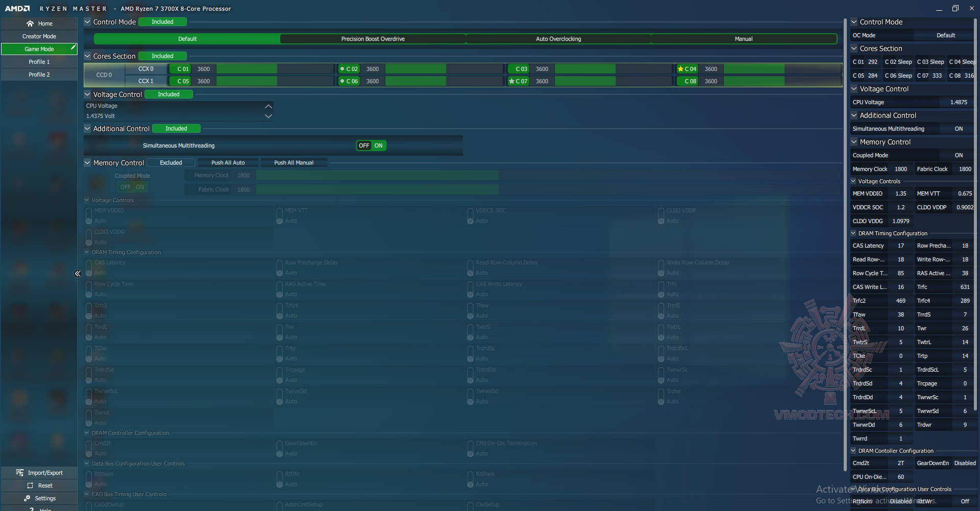The image size is (980, 511).
Task: Switch to Profile 1
Action: point(39,62)
